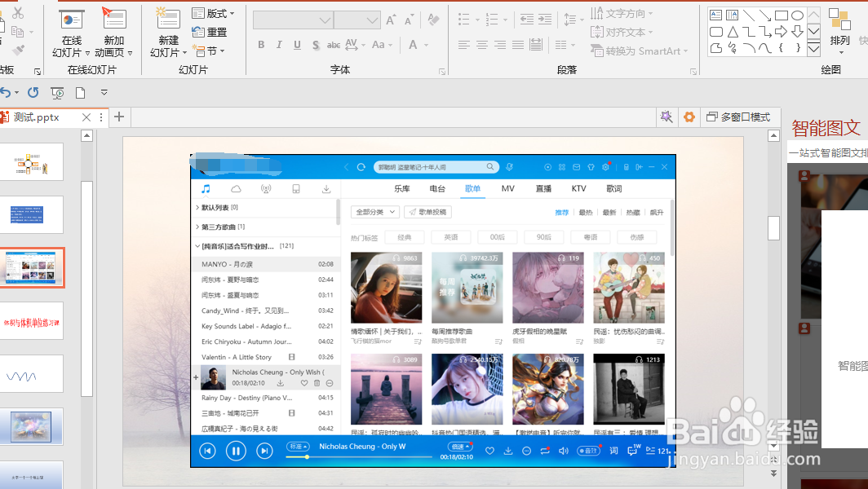Select the oval shape in gallery
The image size is (868, 489).
pos(797,15)
